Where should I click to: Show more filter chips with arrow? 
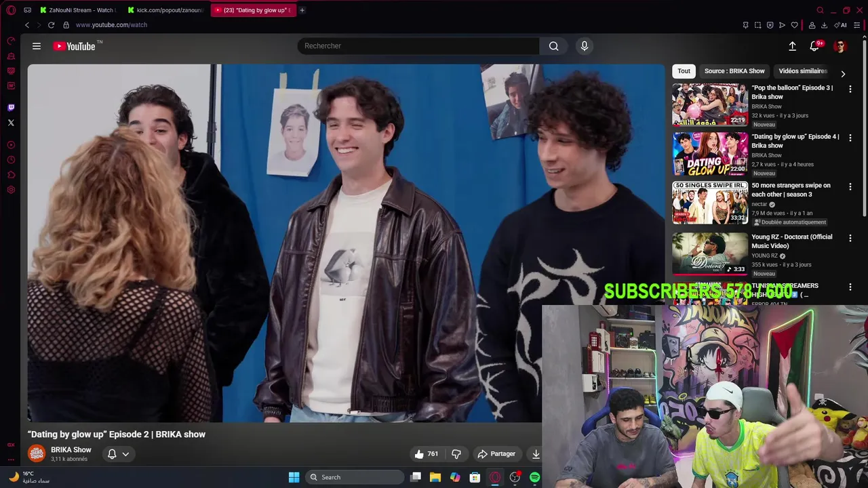(x=843, y=74)
